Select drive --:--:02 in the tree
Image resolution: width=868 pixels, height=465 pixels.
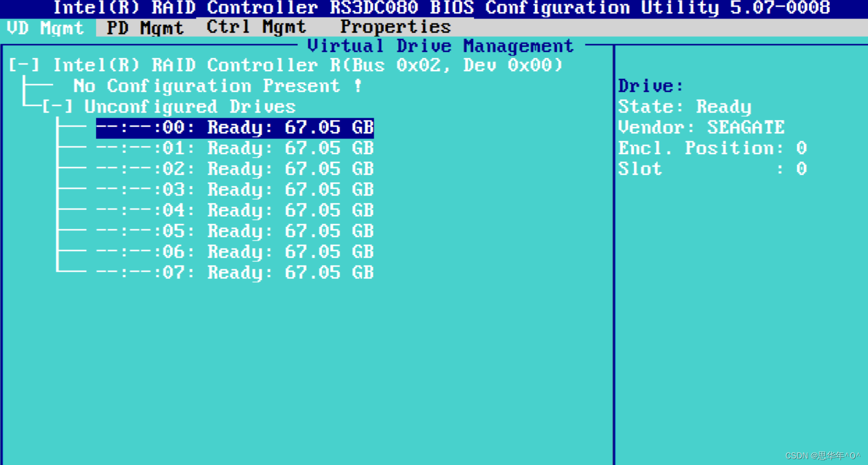(236, 169)
